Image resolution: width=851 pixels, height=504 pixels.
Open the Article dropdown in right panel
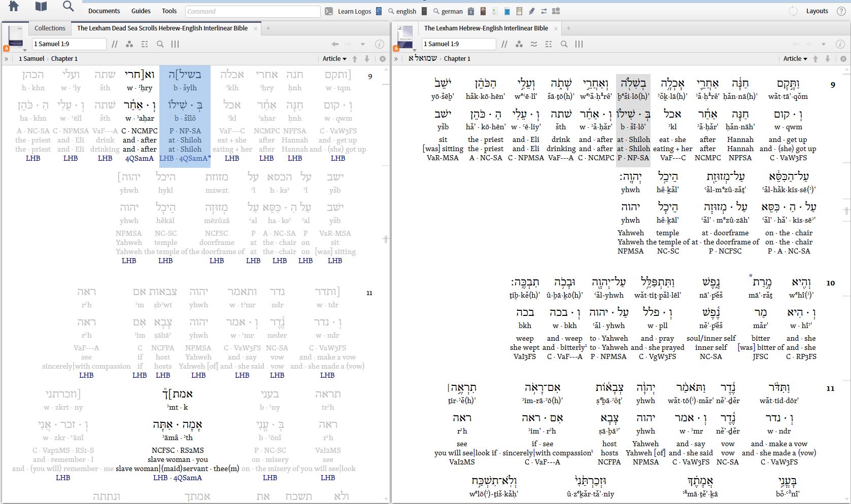[795, 59]
